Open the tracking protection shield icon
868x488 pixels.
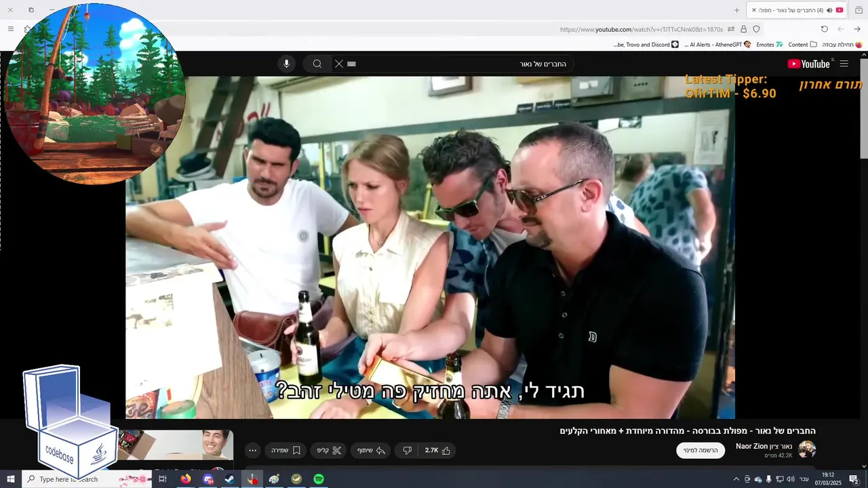(x=756, y=29)
